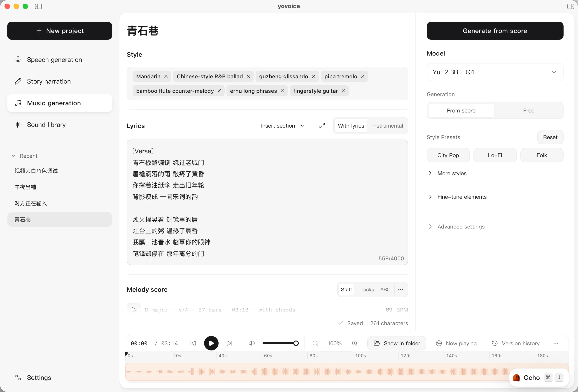Image resolution: width=578 pixels, height=392 pixels.
Task: Apply the Lo-Fi style preset
Action: tap(495, 155)
